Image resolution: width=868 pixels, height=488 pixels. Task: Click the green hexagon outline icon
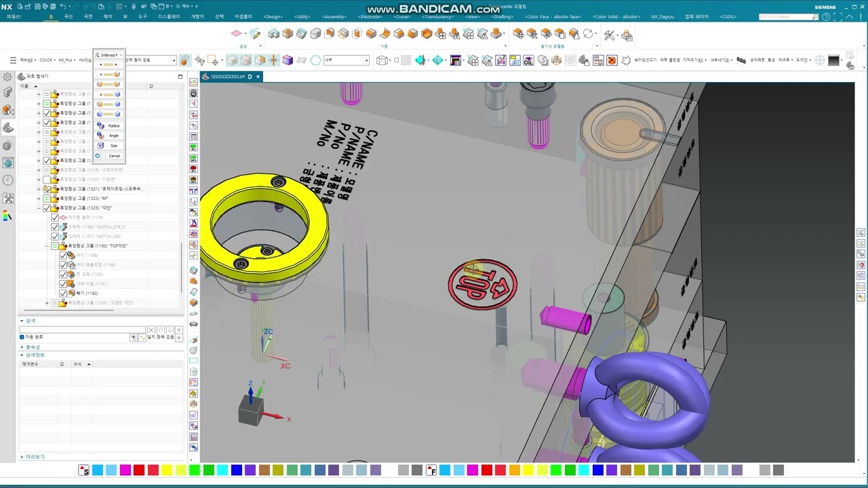click(315, 60)
